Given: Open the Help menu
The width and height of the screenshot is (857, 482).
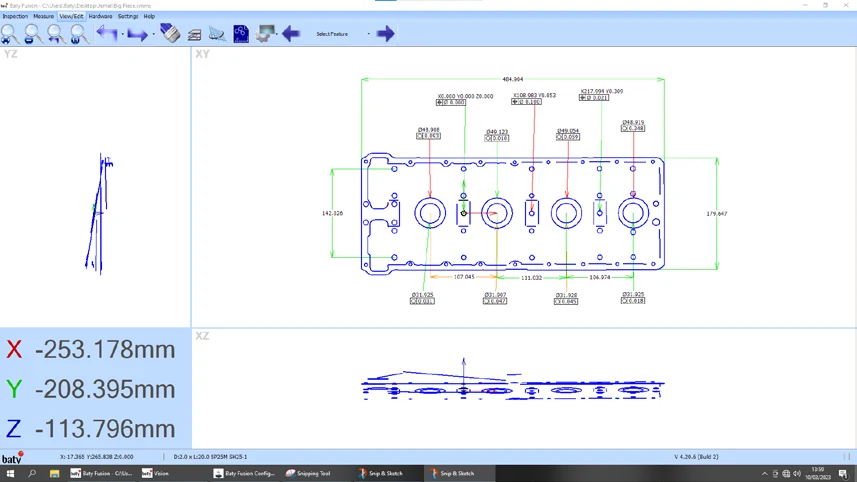Looking at the screenshot, I should tap(149, 16).
